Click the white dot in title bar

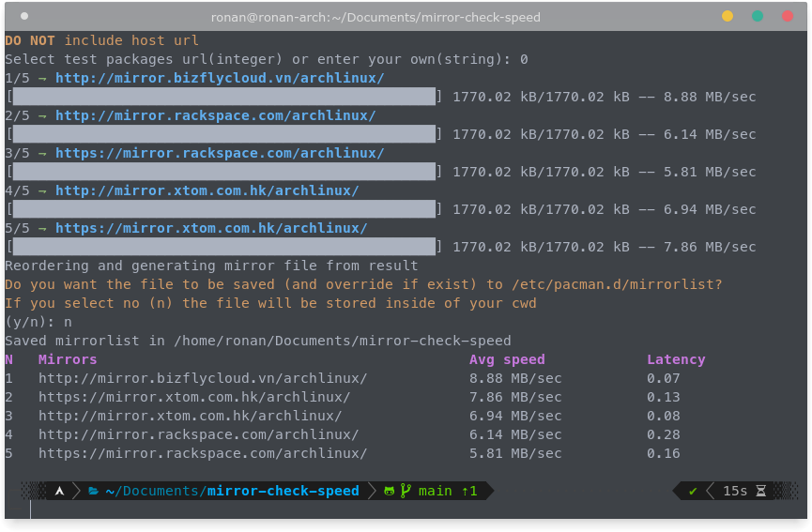point(24,16)
